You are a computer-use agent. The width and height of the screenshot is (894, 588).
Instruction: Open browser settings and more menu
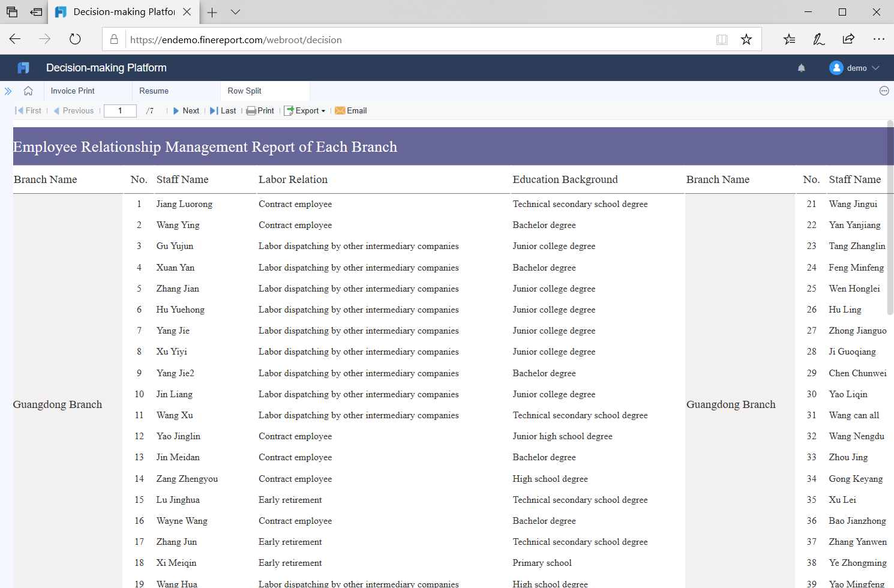click(879, 40)
